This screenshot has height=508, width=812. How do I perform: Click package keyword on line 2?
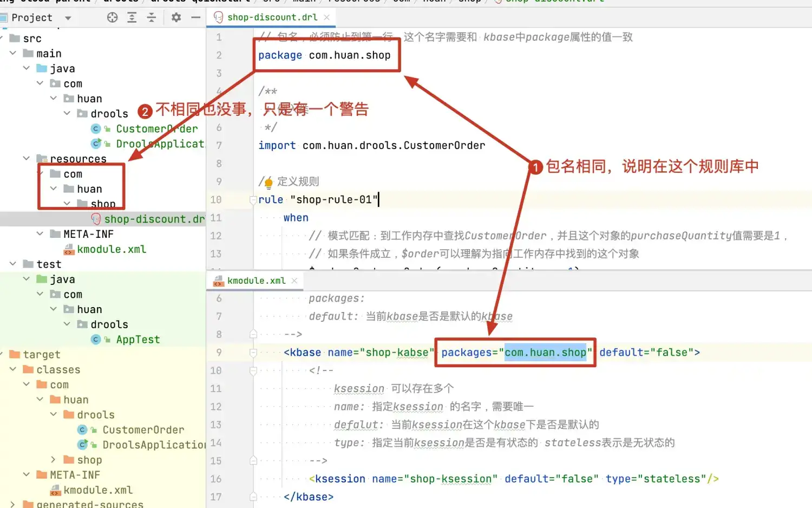coord(280,55)
